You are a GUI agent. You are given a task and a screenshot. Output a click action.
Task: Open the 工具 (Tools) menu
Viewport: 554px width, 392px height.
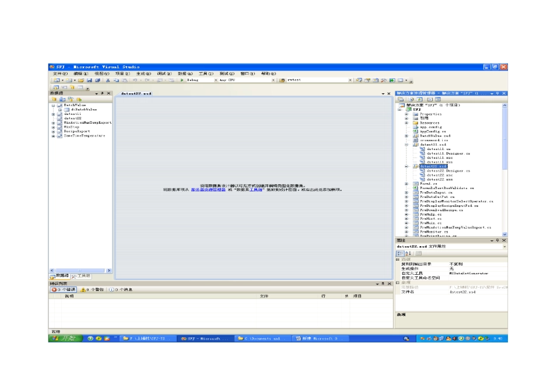(x=206, y=73)
